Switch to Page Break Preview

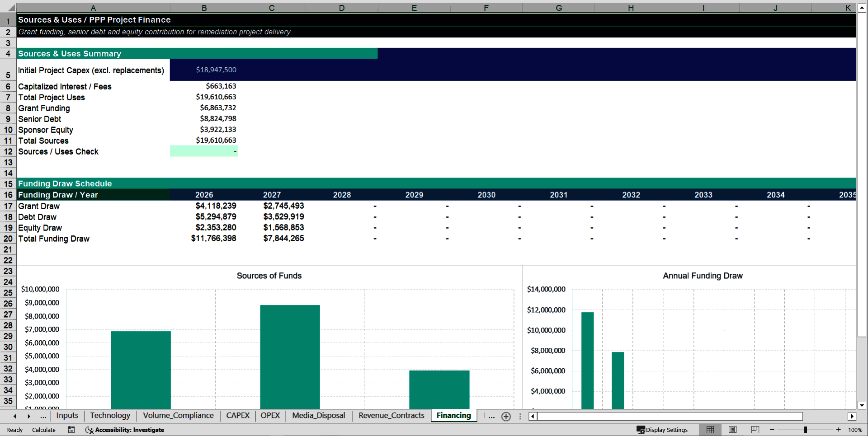(755, 430)
